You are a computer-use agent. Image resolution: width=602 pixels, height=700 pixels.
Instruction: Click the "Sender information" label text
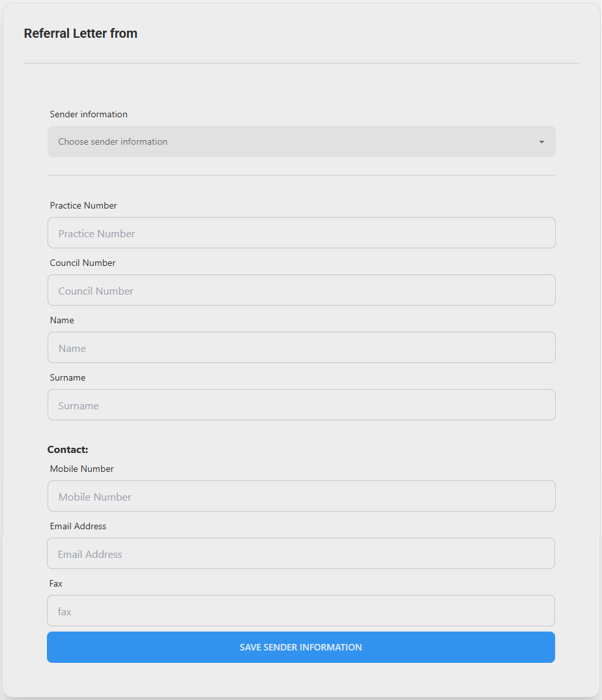coord(89,114)
